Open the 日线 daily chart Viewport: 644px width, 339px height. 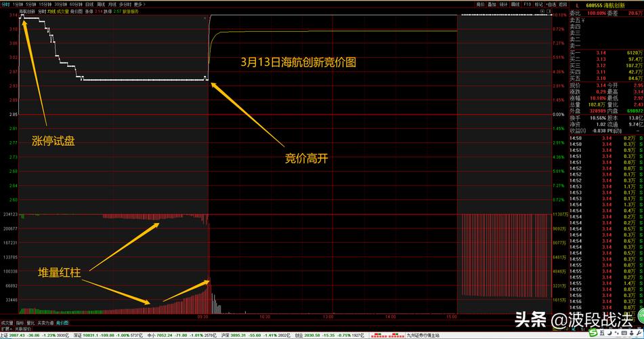tap(89, 4)
